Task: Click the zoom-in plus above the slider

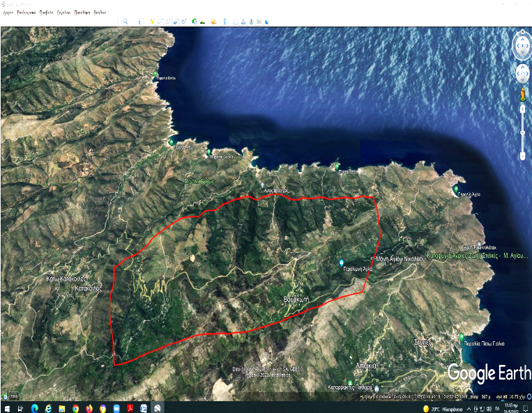Action: [522, 108]
